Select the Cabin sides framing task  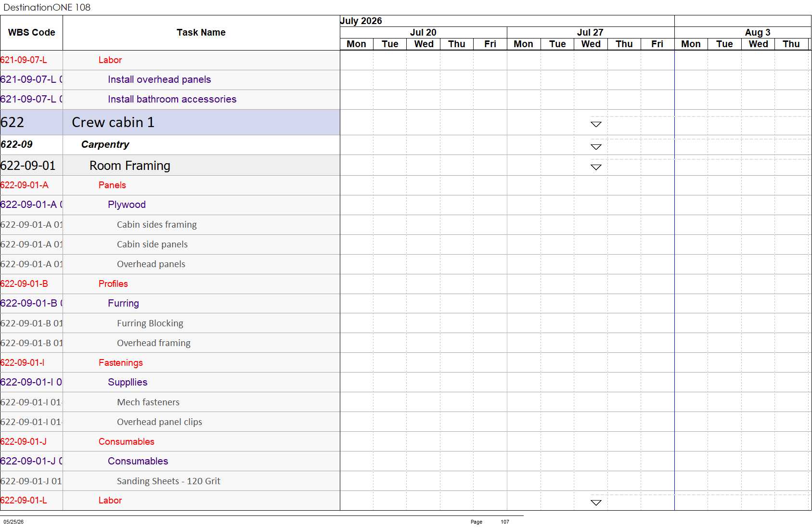click(170, 225)
